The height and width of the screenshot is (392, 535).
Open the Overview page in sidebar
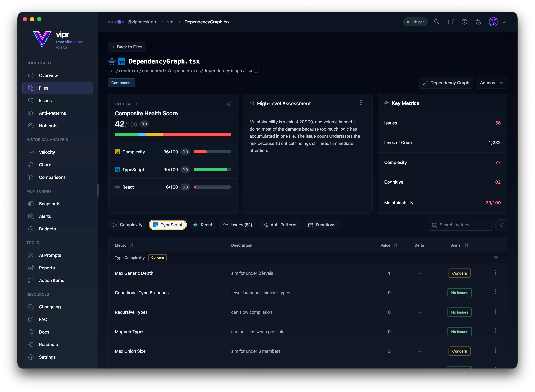(58, 75)
